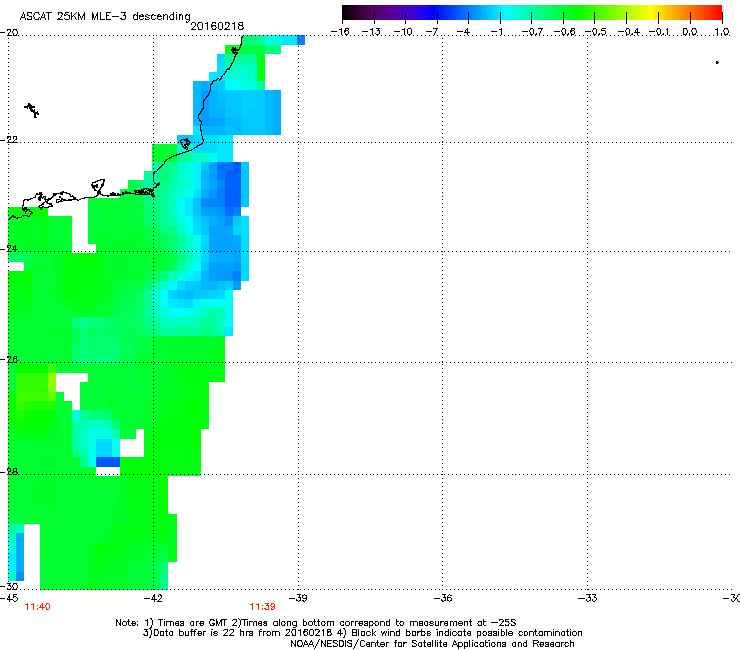
Task: Click the -26 latitude label
Action: click(x=9, y=360)
